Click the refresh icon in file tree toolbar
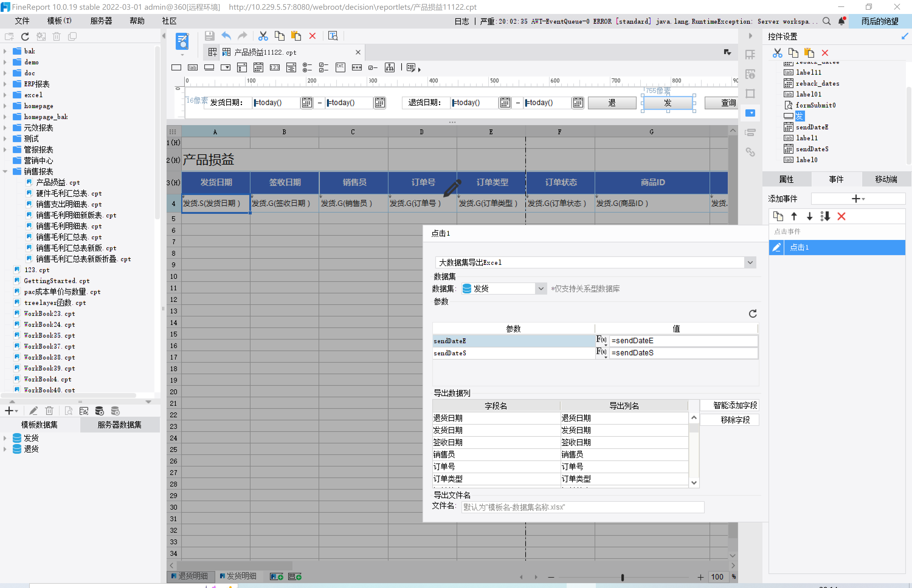 (x=25, y=37)
